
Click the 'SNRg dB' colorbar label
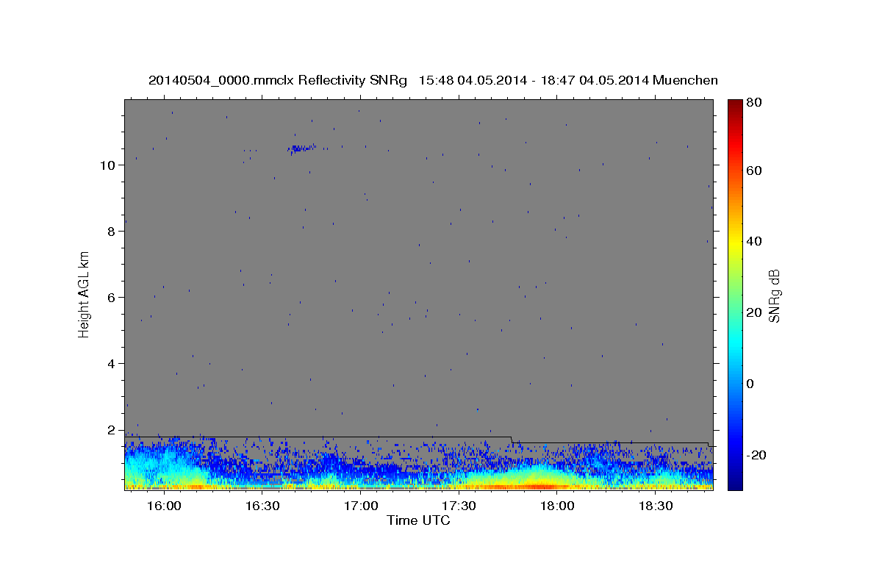[773, 295]
